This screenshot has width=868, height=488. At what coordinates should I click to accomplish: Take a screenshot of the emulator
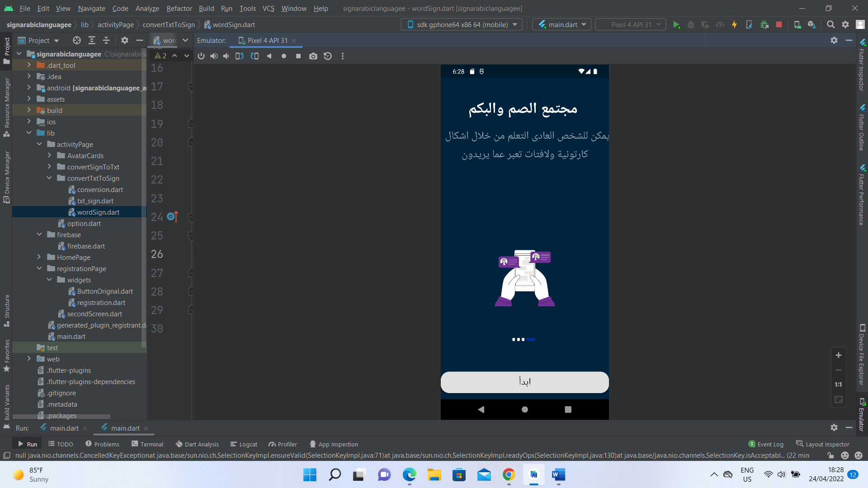[x=313, y=56]
